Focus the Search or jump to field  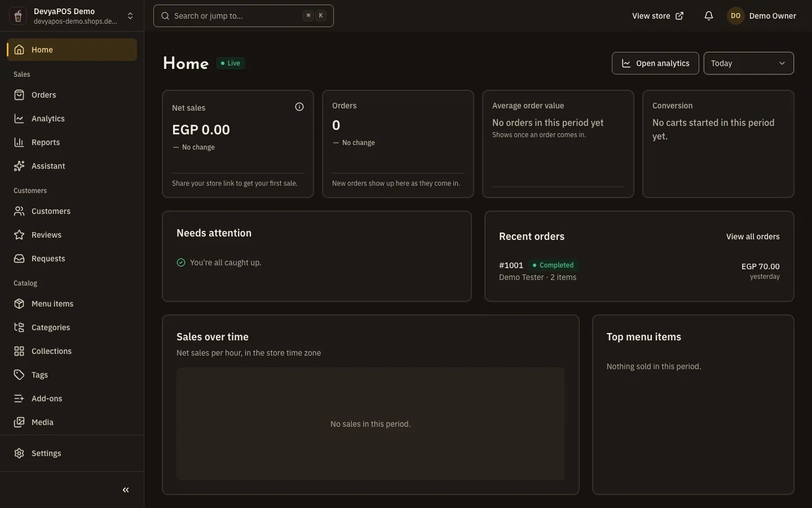click(244, 16)
